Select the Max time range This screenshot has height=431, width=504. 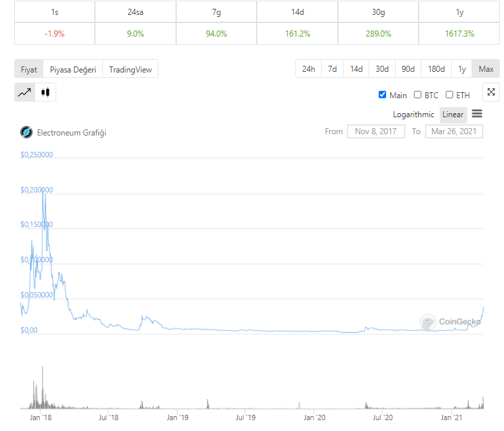pyautogui.click(x=486, y=69)
